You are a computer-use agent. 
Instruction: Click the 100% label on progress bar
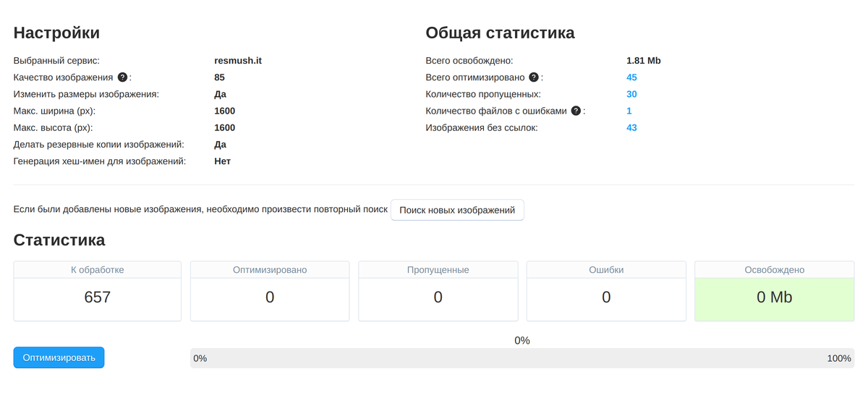tap(839, 358)
